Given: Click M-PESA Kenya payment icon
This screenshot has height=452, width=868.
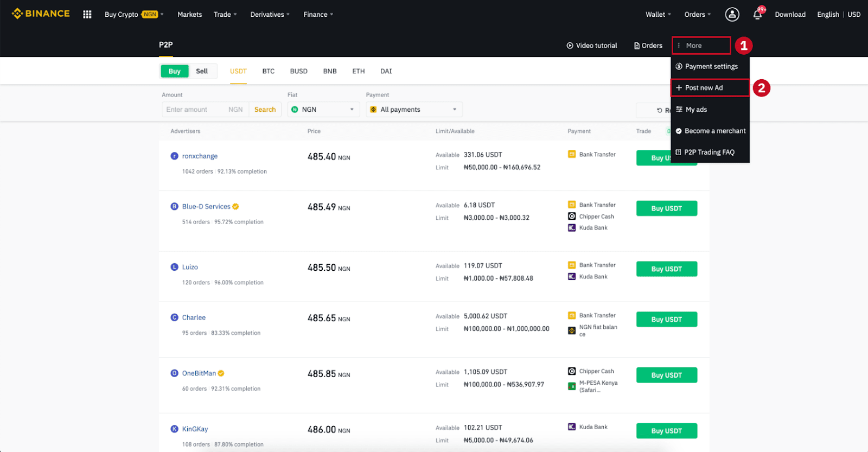Looking at the screenshot, I should point(572,386).
